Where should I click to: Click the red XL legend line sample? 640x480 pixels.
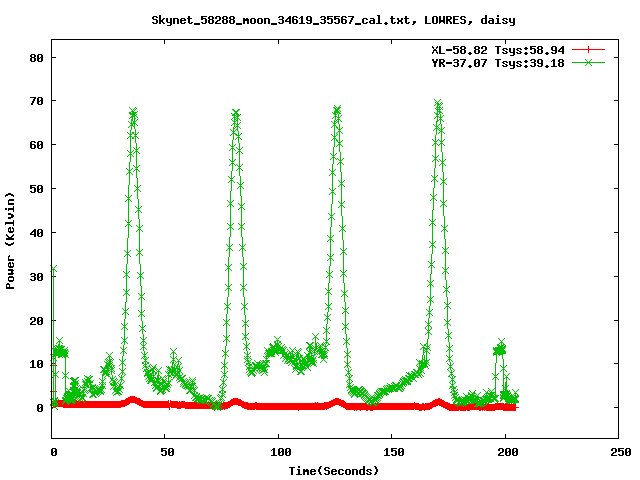(588, 50)
